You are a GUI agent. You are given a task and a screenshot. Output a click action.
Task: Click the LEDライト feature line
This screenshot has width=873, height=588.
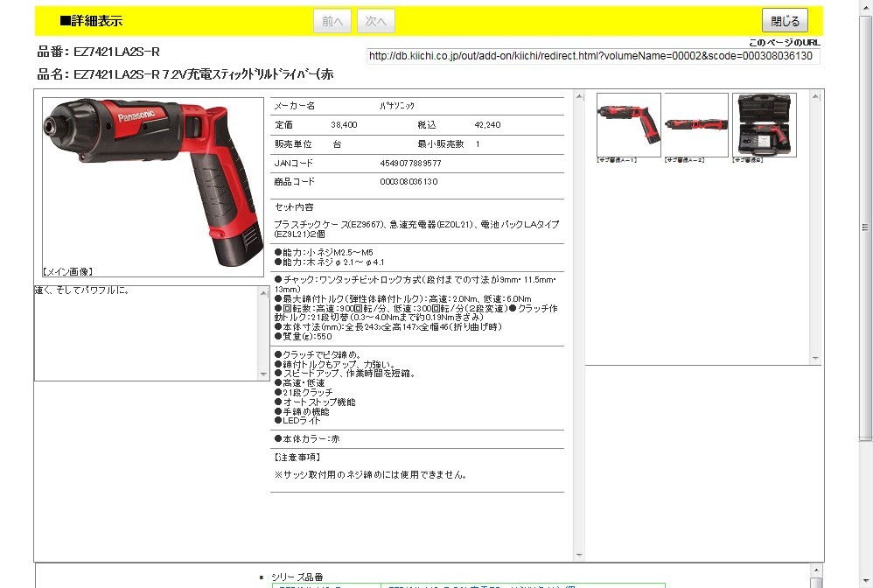pyautogui.click(x=297, y=420)
